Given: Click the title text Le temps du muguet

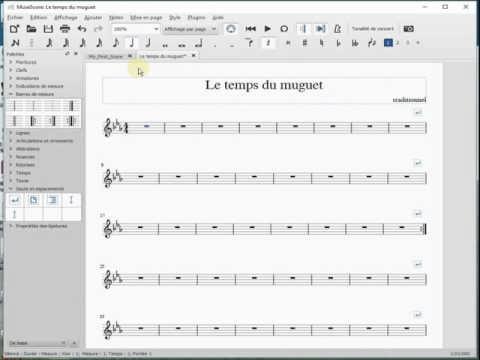Looking at the screenshot, I should coord(264,85).
